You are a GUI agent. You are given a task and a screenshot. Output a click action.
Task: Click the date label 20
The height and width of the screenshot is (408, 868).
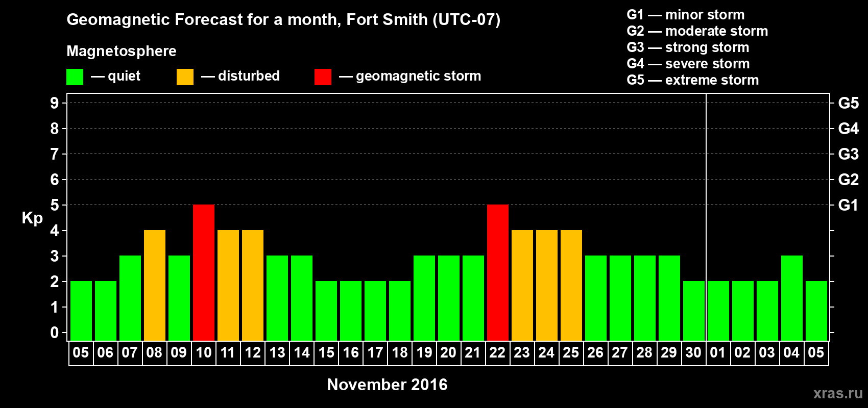pyautogui.click(x=448, y=352)
